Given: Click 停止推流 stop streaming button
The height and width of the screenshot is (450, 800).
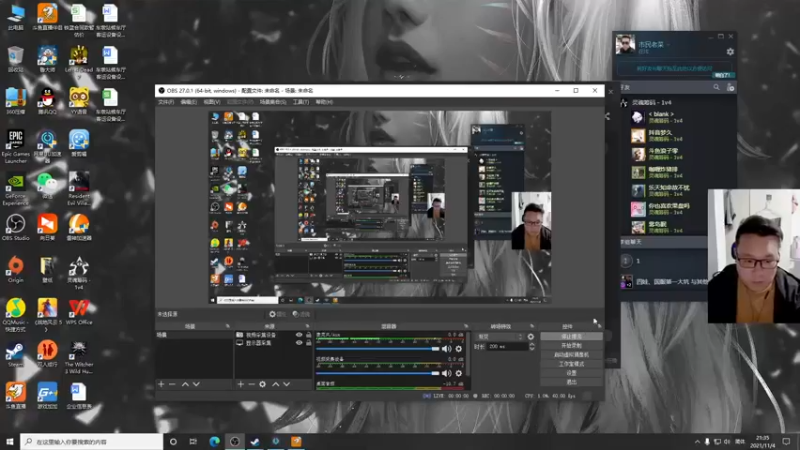Looking at the screenshot, I should (571, 337).
